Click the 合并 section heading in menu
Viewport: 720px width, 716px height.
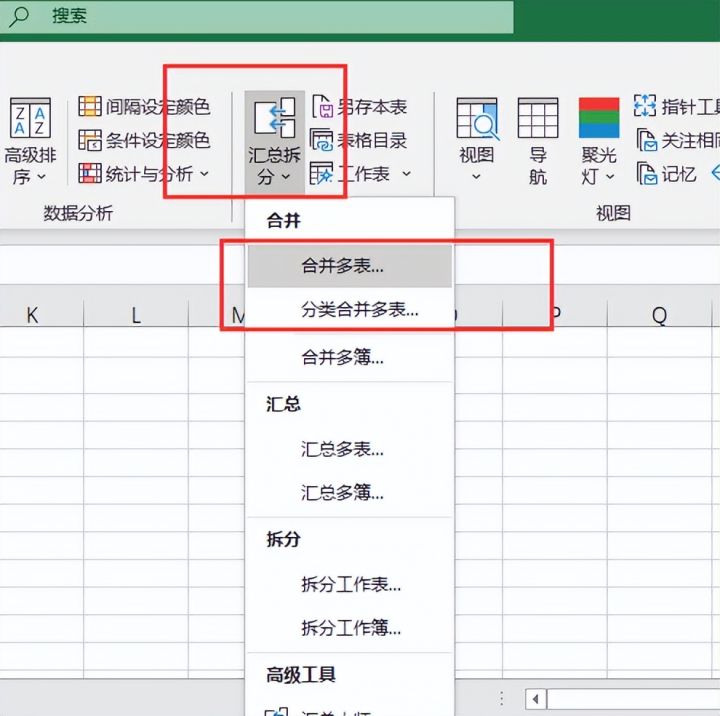coord(283,220)
